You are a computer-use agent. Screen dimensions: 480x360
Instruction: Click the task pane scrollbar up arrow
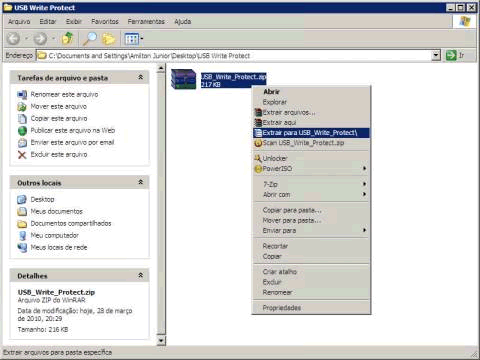[x=161, y=68]
